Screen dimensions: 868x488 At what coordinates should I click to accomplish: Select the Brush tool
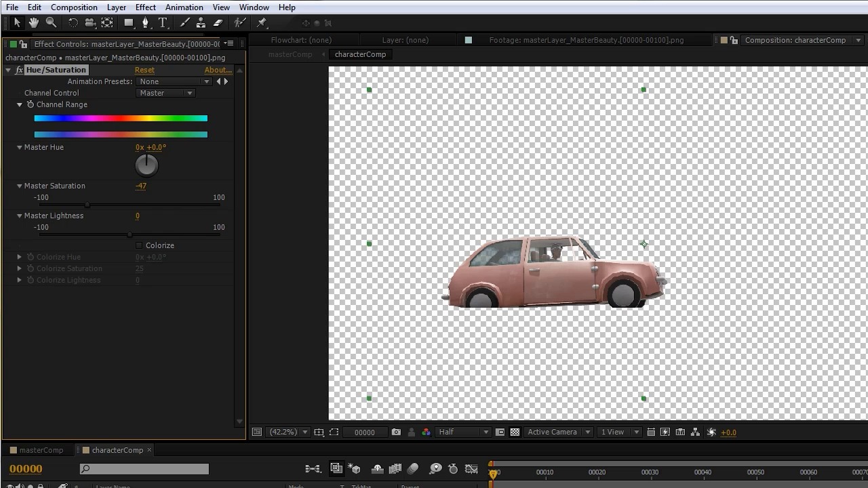coord(184,22)
